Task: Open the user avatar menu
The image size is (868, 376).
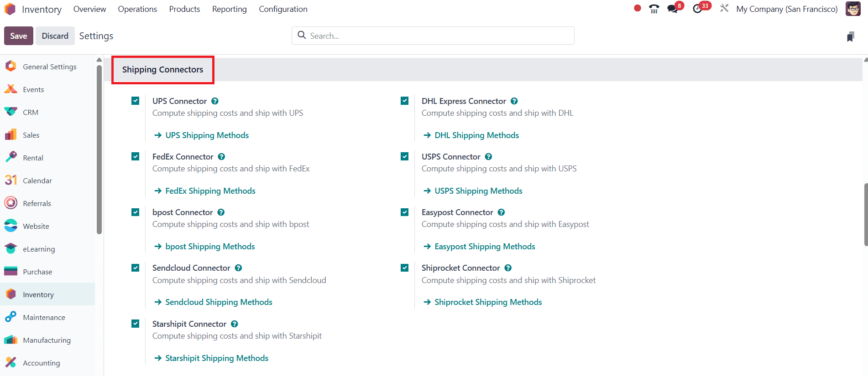Action: 853,9
